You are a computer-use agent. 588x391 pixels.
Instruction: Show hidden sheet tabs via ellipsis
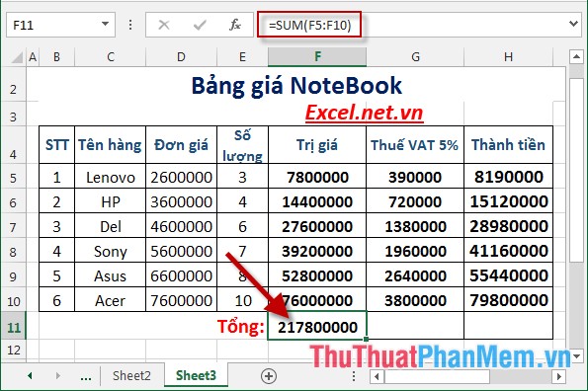click(x=86, y=377)
